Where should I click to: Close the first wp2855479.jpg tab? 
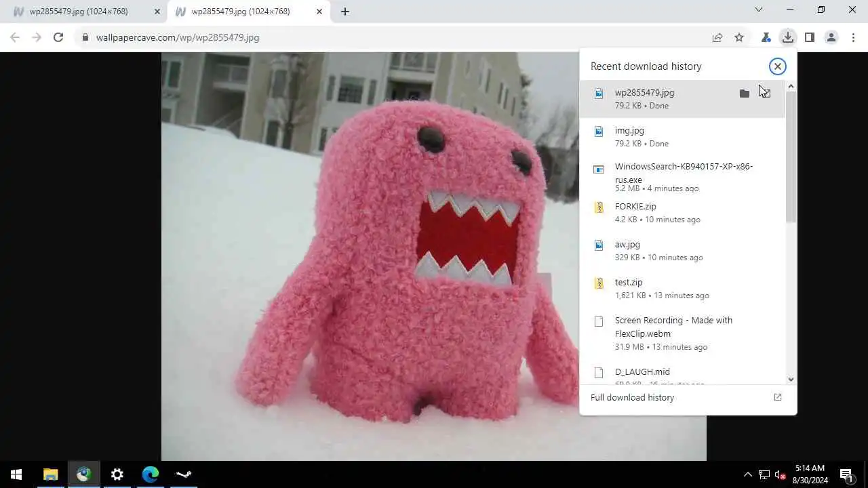157,12
